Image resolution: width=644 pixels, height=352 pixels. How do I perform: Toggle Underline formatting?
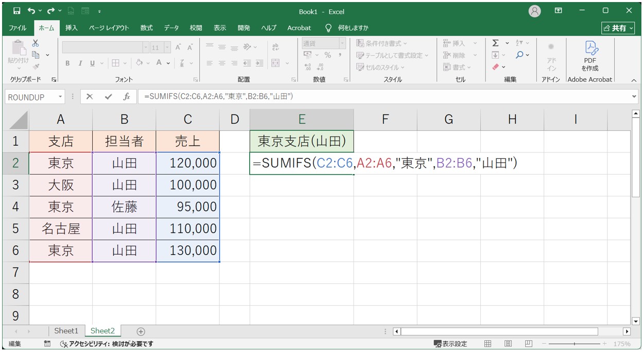click(93, 63)
